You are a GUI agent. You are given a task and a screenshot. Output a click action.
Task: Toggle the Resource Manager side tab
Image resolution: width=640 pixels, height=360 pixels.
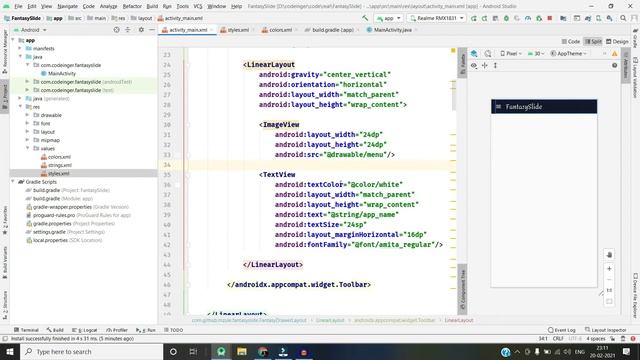[4, 52]
